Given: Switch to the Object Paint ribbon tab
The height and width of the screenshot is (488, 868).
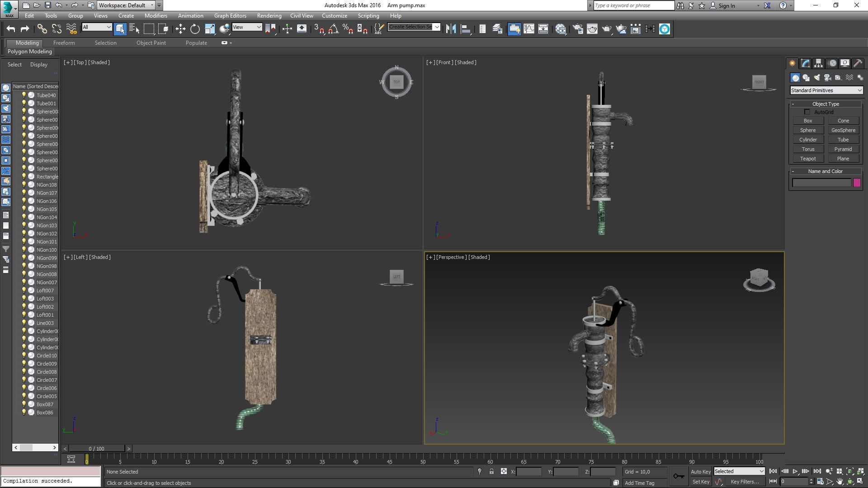Looking at the screenshot, I should click(151, 43).
